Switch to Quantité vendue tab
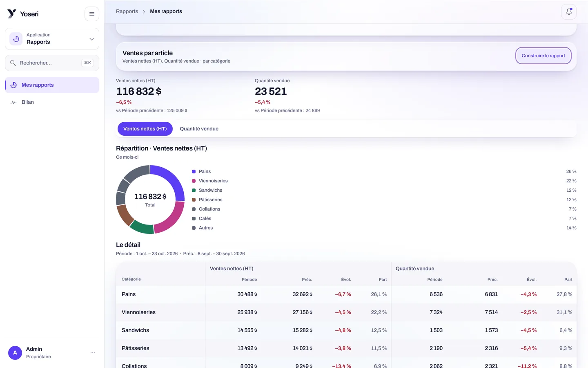The width and height of the screenshot is (588, 368). [x=199, y=129]
